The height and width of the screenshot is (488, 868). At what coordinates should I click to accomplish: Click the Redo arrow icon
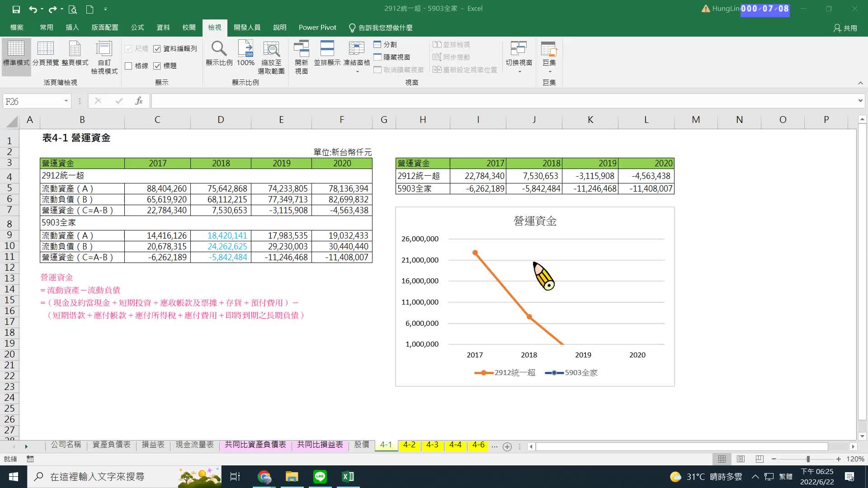52,9
